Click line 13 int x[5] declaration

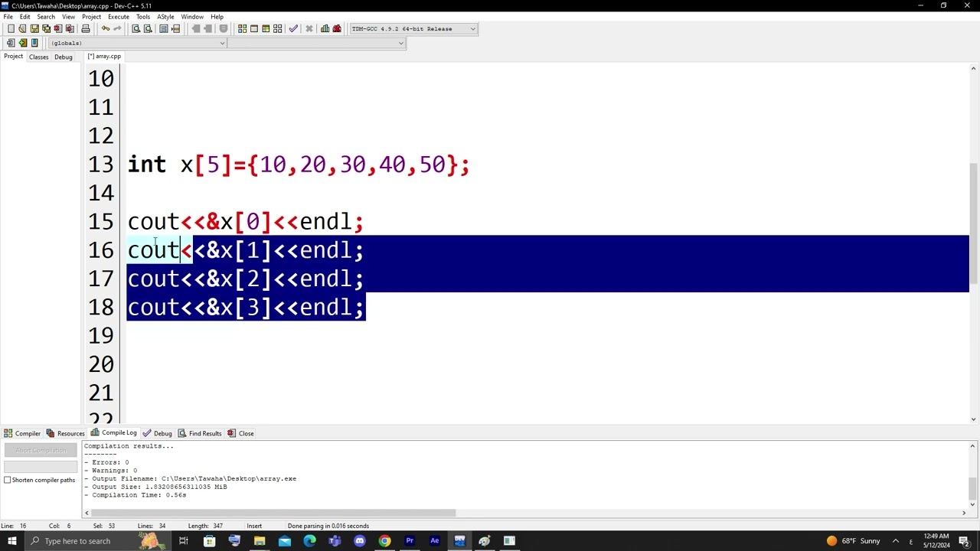click(299, 165)
